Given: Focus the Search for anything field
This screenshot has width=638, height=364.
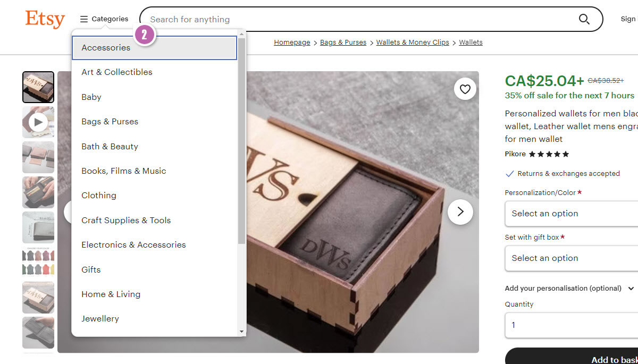Looking at the screenshot, I should tap(356, 20).
